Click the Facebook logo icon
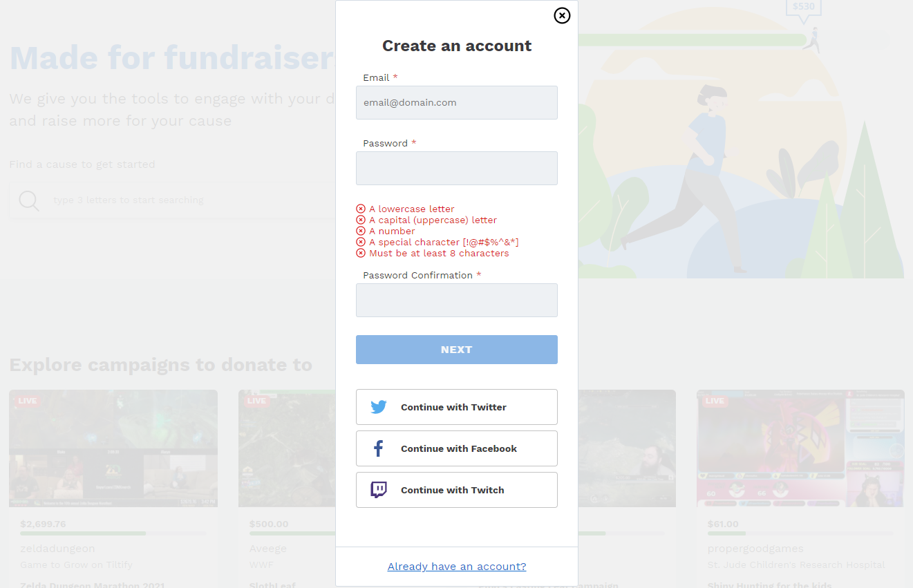 [379, 448]
